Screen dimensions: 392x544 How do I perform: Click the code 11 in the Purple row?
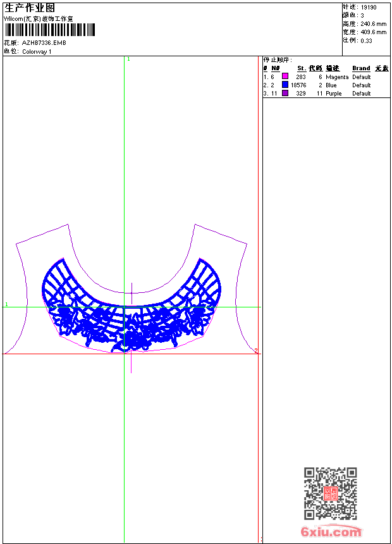click(319, 94)
